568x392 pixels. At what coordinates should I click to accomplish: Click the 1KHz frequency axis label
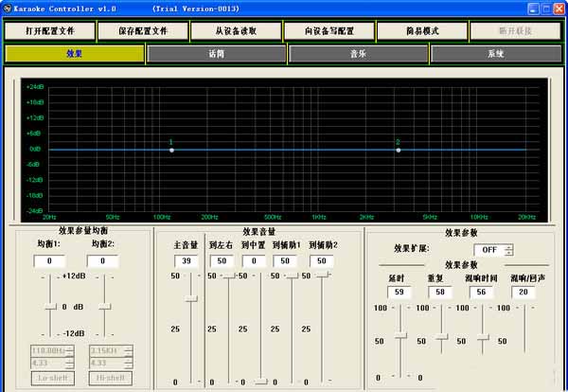(x=319, y=217)
